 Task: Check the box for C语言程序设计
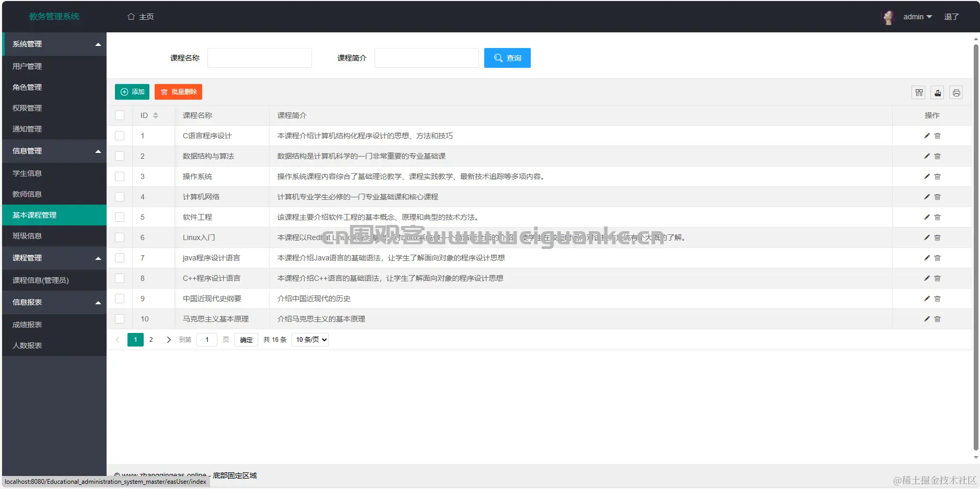point(120,136)
